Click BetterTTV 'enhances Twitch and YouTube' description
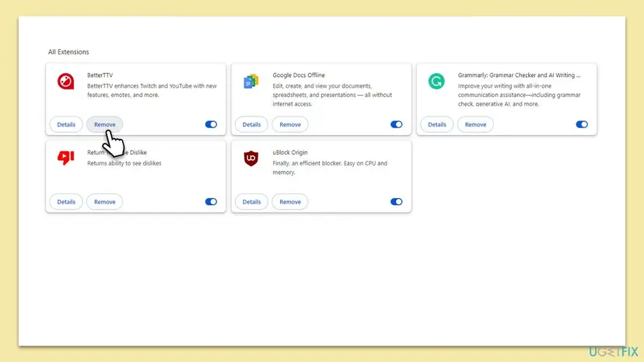 [152, 90]
